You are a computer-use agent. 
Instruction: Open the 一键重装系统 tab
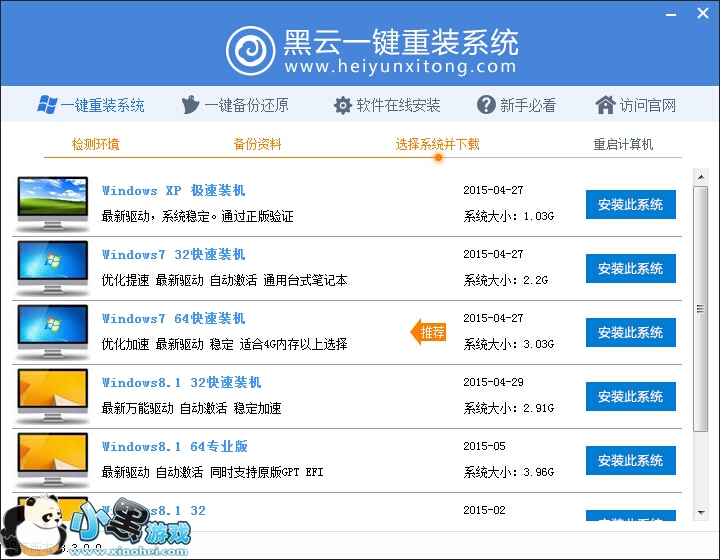(91, 105)
